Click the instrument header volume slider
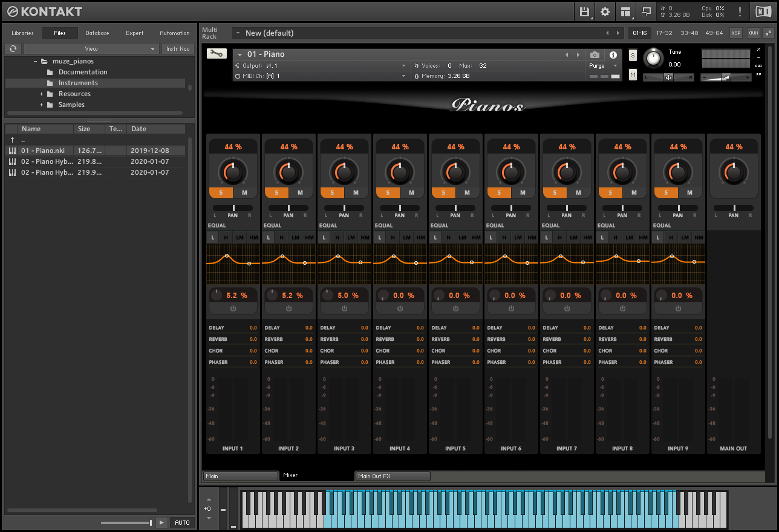The image size is (779, 532). point(726,77)
